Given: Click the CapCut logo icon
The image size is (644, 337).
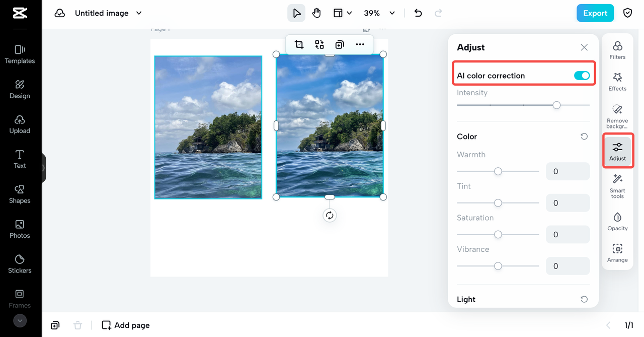Looking at the screenshot, I should click(x=20, y=13).
